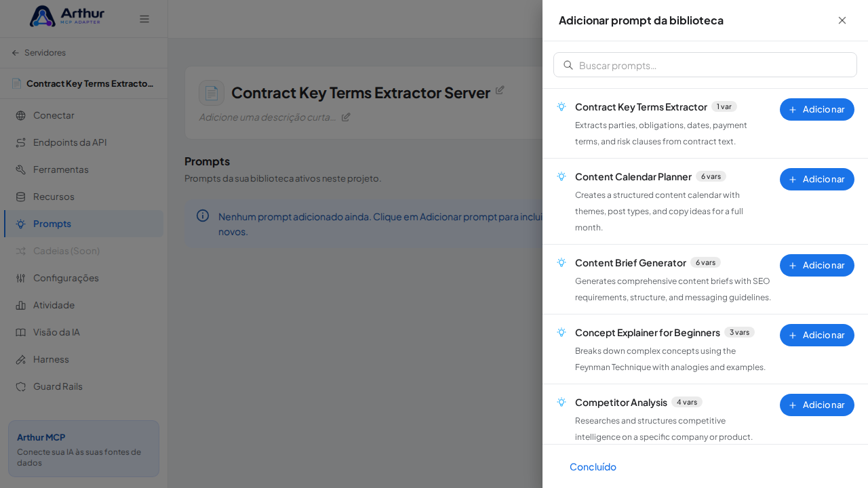Open Visão da IA in sidebar
Screen dimensions: 868x488
(x=83, y=332)
